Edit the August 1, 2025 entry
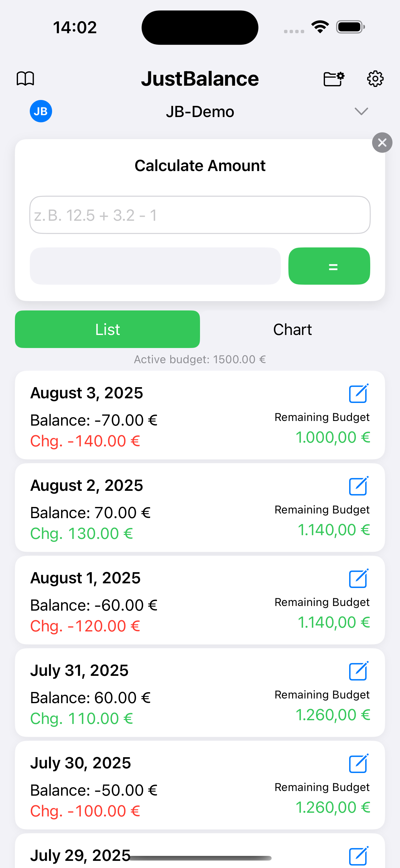Image resolution: width=400 pixels, height=868 pixels. (x=358, y=578)
